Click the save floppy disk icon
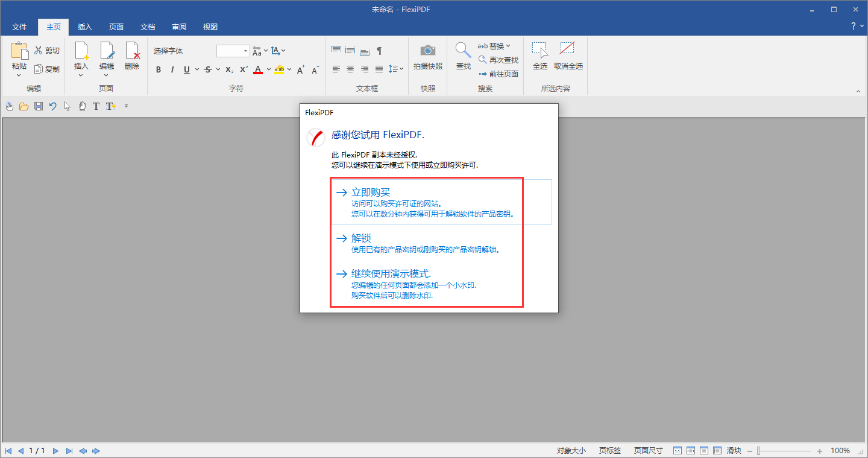 39,106
